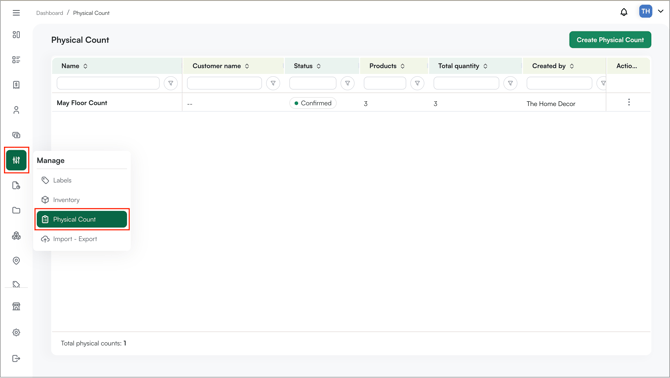
Task: Click the Customer name filter field
Action: [224, 83]
